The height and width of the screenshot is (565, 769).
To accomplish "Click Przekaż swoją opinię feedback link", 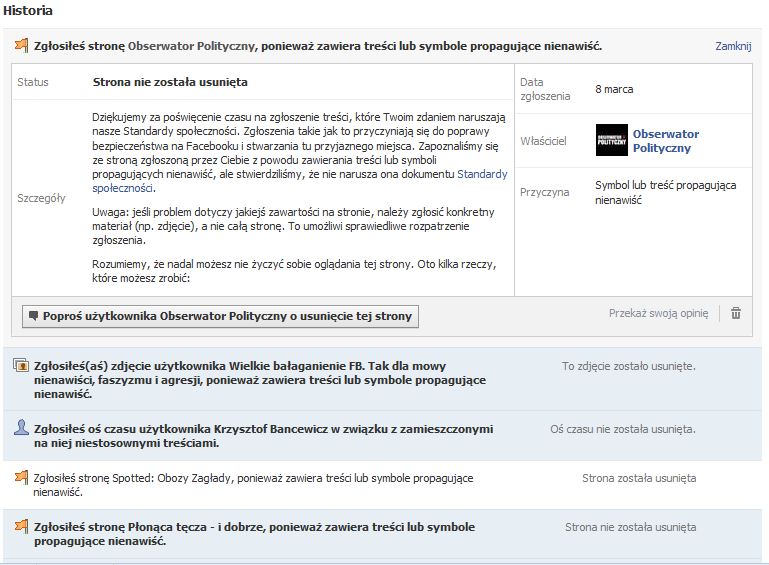I will click(x=658, y=313).
